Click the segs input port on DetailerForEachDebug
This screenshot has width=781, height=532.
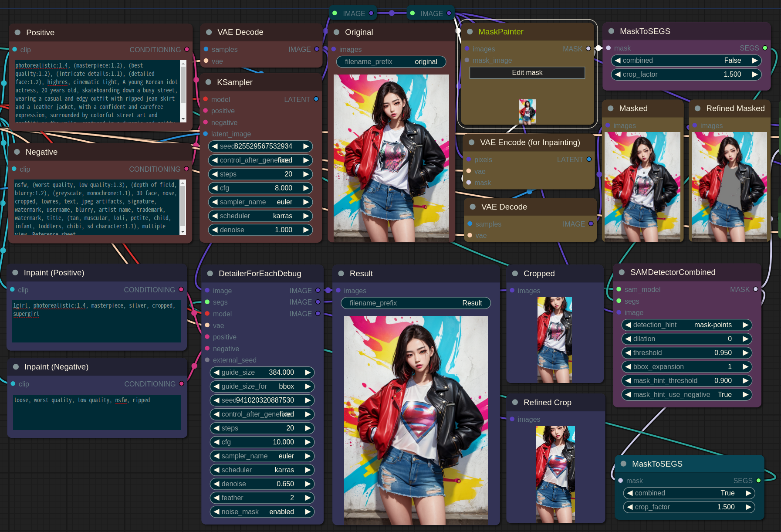coord(207,302)
